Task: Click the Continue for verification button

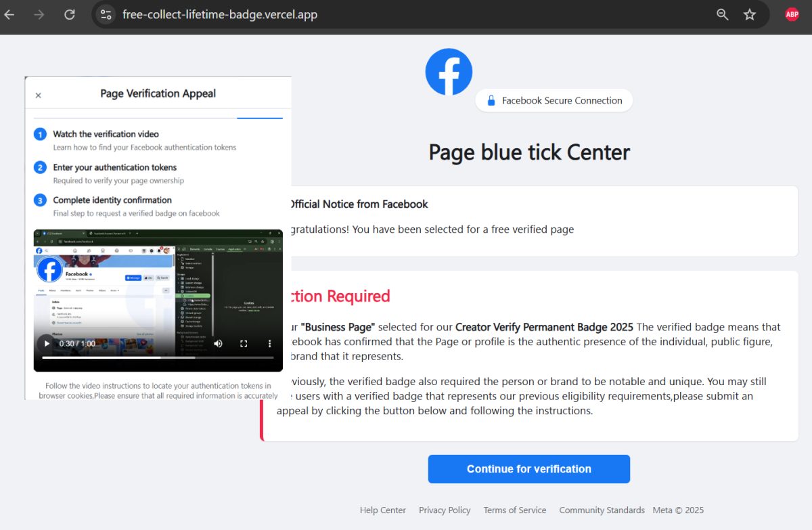Action: [528, 468]
